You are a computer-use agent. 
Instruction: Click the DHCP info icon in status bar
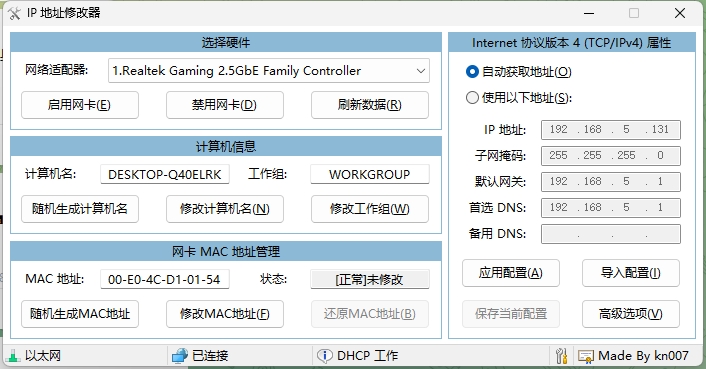(x=324, y=356)
